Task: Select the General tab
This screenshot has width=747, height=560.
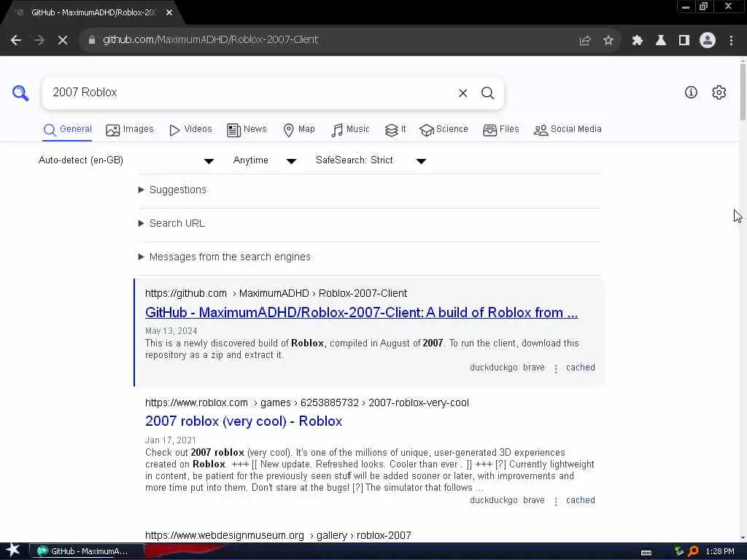Action: (x=67, y=130)
